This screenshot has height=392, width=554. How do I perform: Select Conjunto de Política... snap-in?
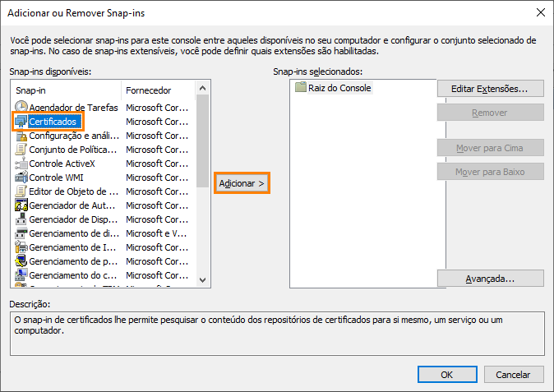[73, 150]
